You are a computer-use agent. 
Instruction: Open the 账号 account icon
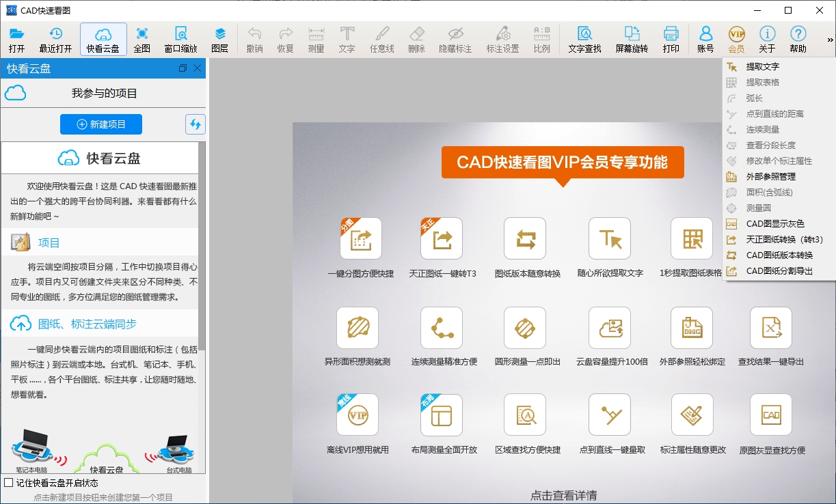pos(705,40)
